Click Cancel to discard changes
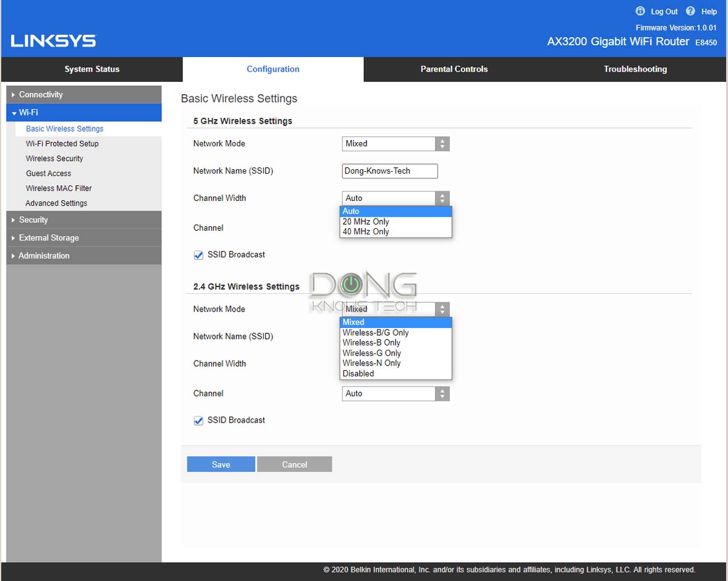The height and width of the screenshot is (581, 728). tap(295, 464)
